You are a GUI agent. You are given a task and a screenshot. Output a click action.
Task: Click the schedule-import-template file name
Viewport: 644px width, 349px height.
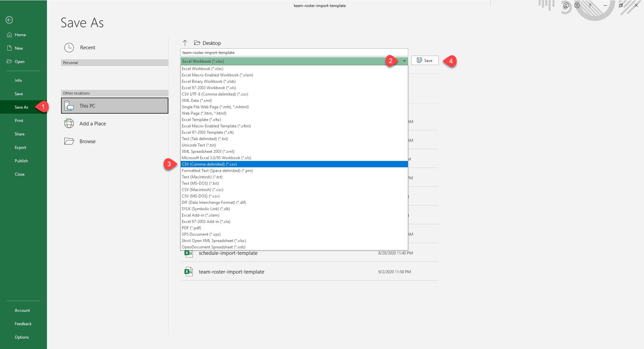point(228,253)
